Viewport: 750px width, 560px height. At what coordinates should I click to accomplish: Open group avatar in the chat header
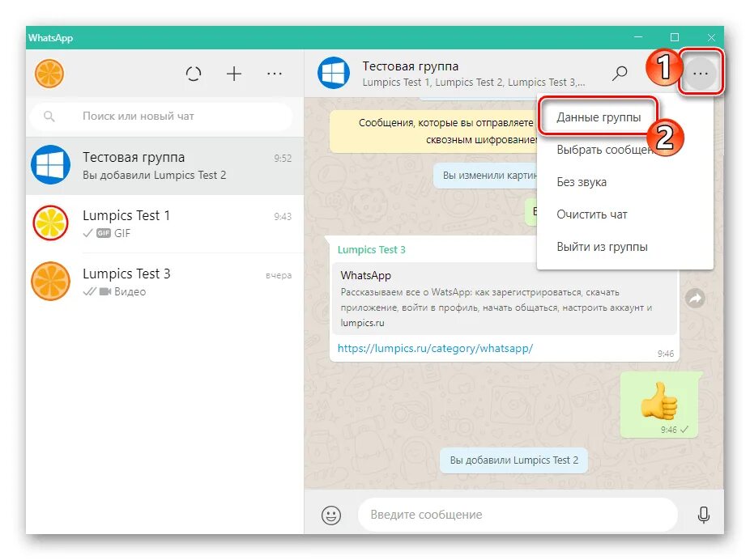click(334, 73)
